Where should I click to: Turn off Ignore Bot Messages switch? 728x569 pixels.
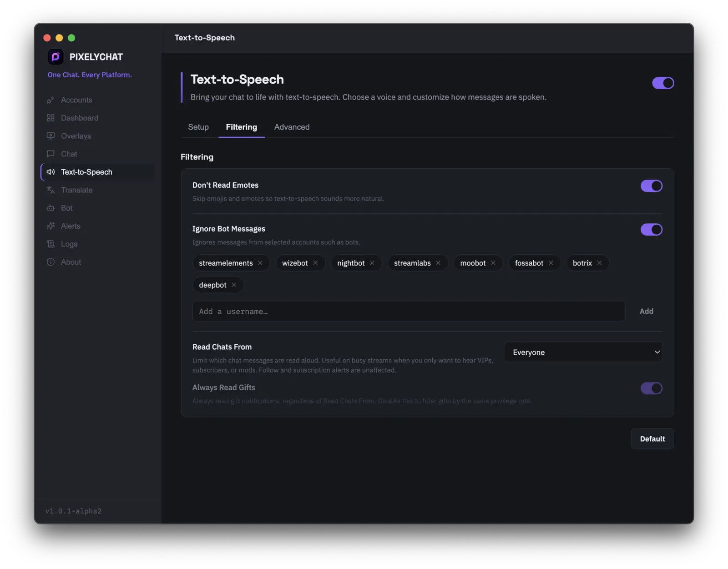[x=652, y=229]
